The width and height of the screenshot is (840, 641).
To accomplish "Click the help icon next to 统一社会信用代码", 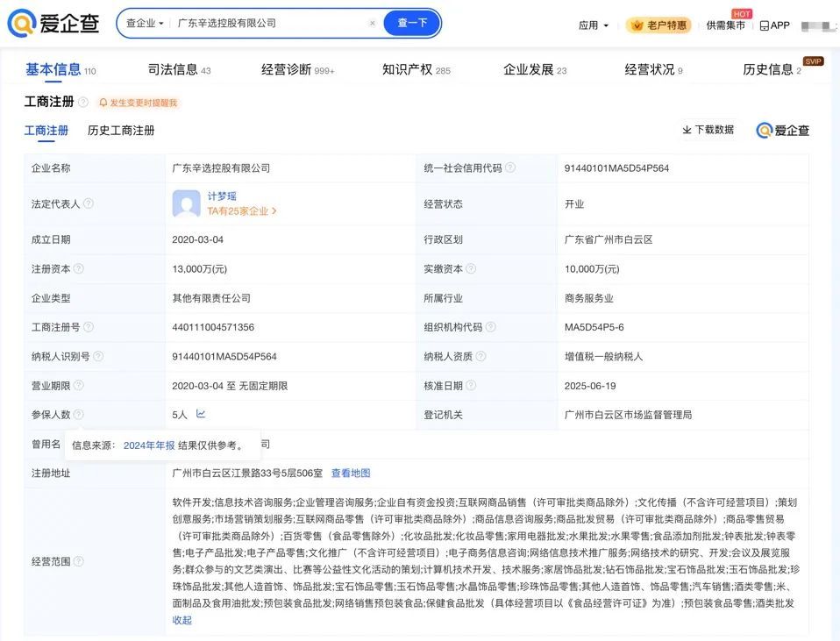I will pos(510,167).
